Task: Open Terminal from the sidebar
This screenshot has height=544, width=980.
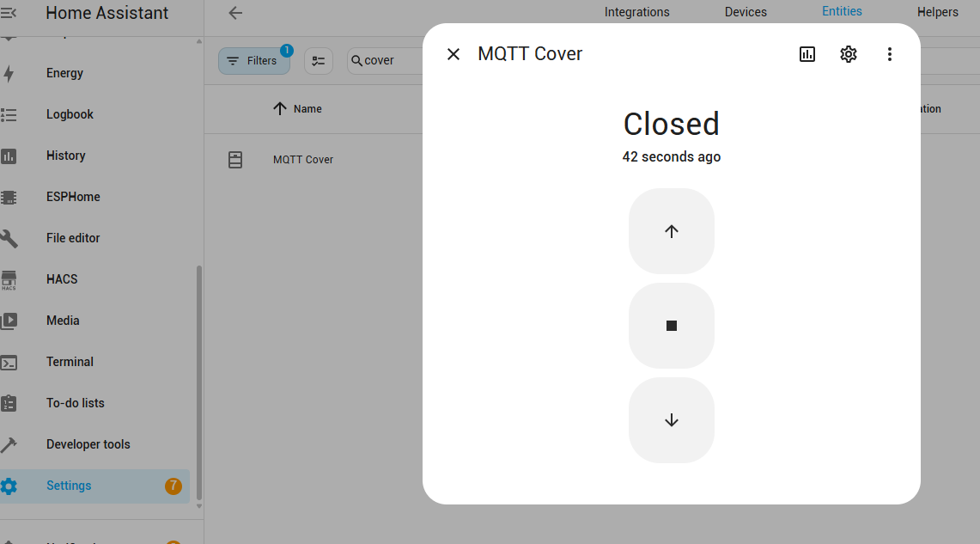Action: [70, 362]
